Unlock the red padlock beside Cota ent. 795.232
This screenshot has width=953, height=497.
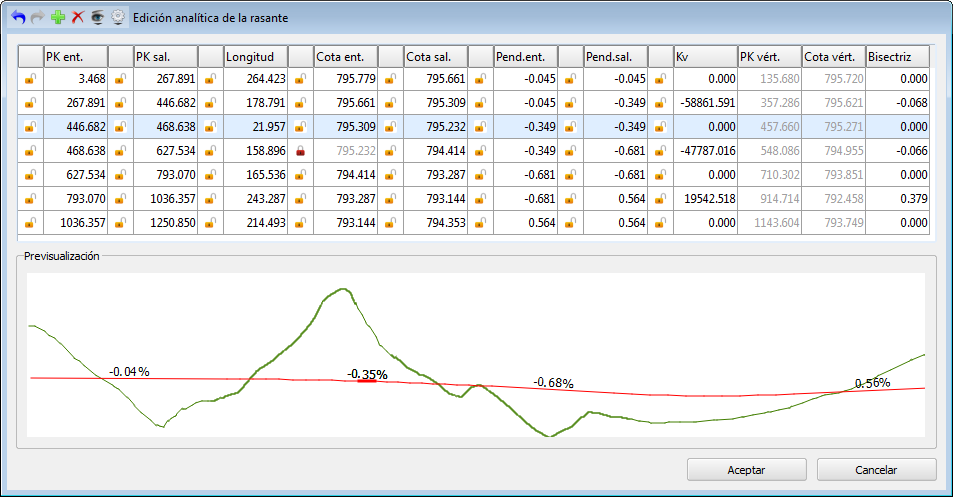pyautogui.click(x=300, y=150)
